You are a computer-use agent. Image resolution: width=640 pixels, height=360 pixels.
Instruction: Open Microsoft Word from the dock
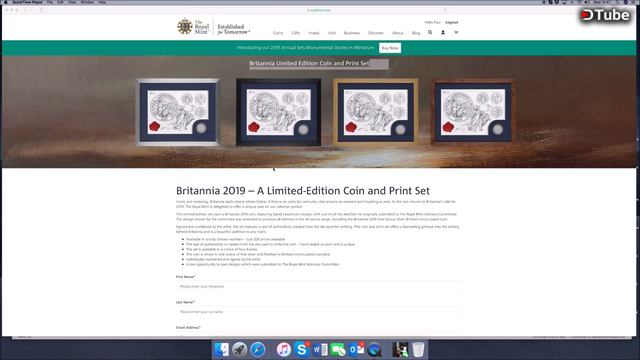click(320, 349)
